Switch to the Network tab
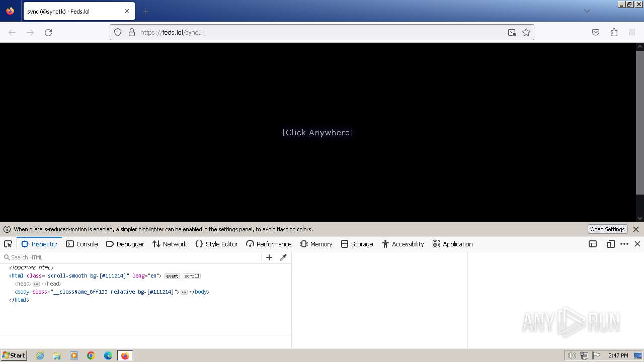This screenshot has height=362, width=644. [x=170, y=244]
